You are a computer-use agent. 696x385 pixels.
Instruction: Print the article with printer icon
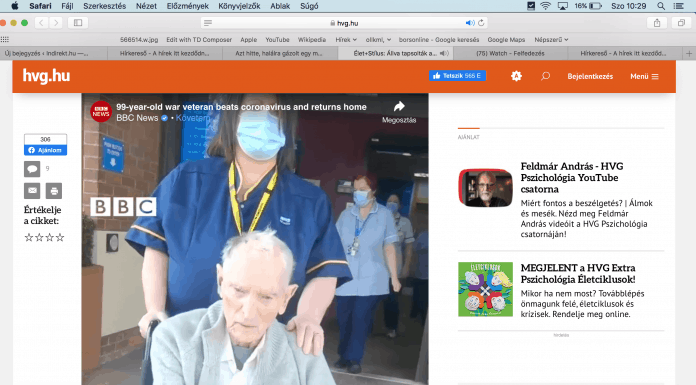(54, 191)
